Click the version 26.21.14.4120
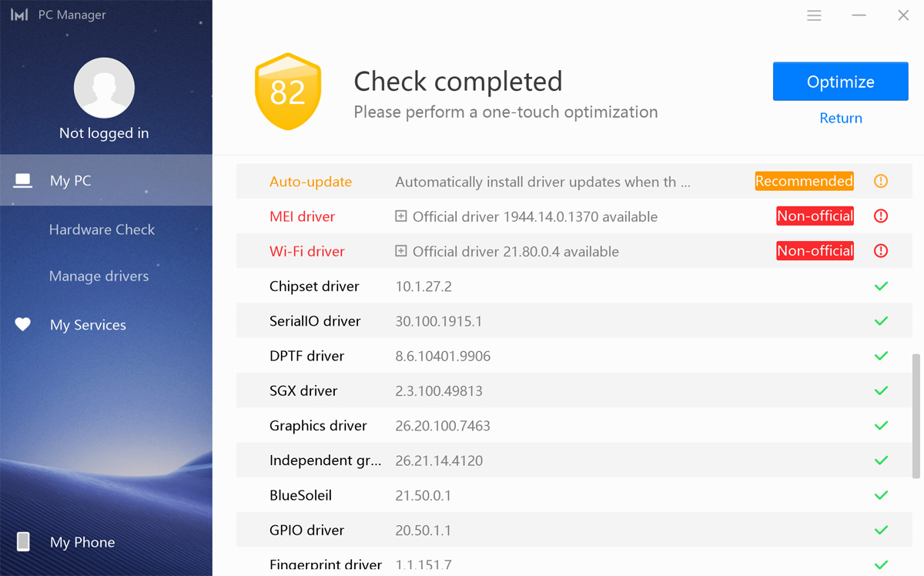 tap(439, 460)
